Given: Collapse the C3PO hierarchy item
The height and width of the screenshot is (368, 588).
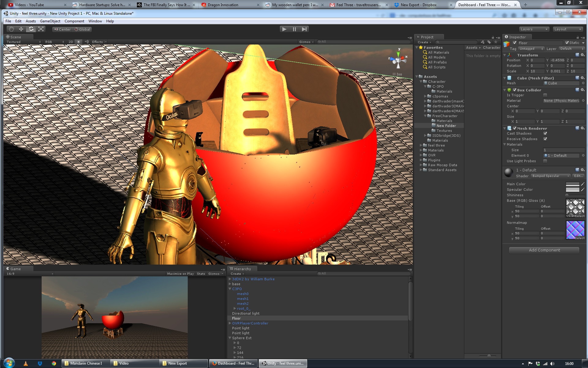Looking at the screenshot, I should tap(230, 289).
